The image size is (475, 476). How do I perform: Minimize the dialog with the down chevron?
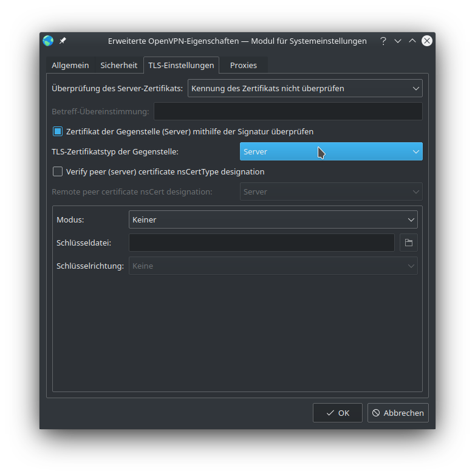tap(398, 41)
